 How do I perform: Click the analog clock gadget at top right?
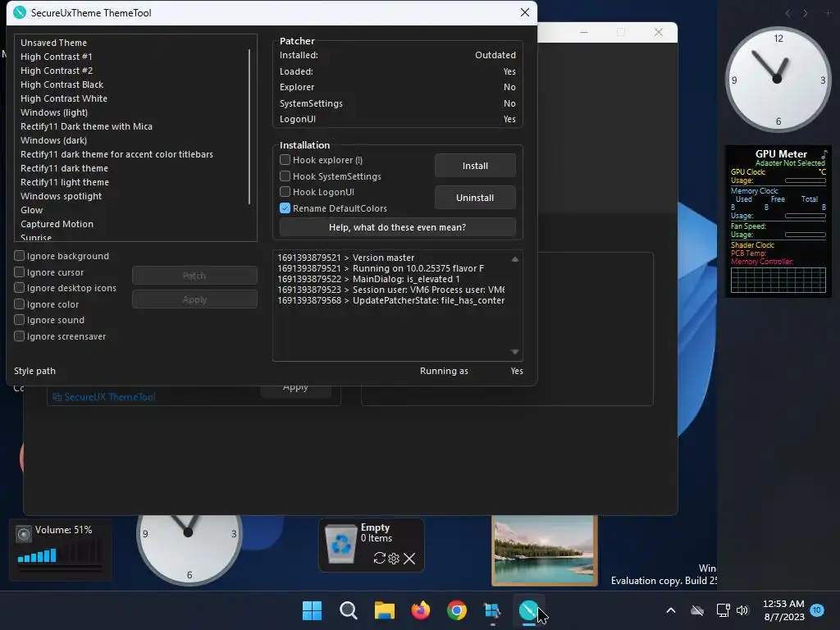[778, 80]
